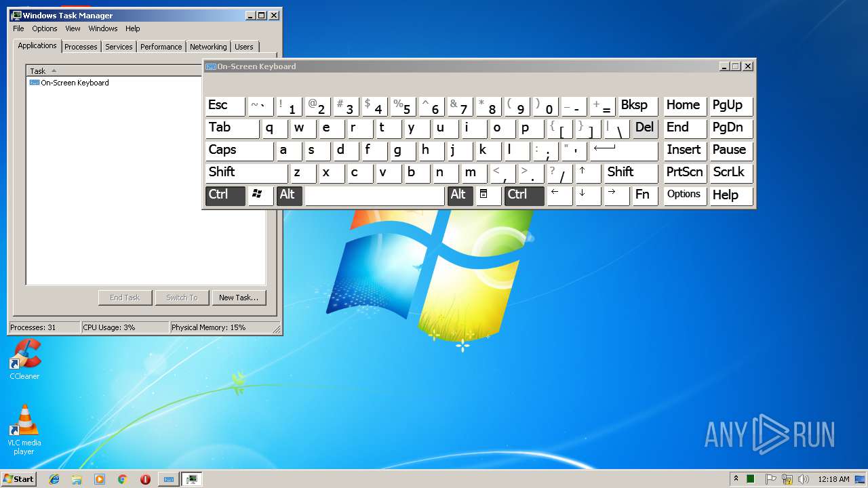
Task: Click the On-Screen Keyboard title bar icon
Action: pyautogui.click(x=211, y=66)
